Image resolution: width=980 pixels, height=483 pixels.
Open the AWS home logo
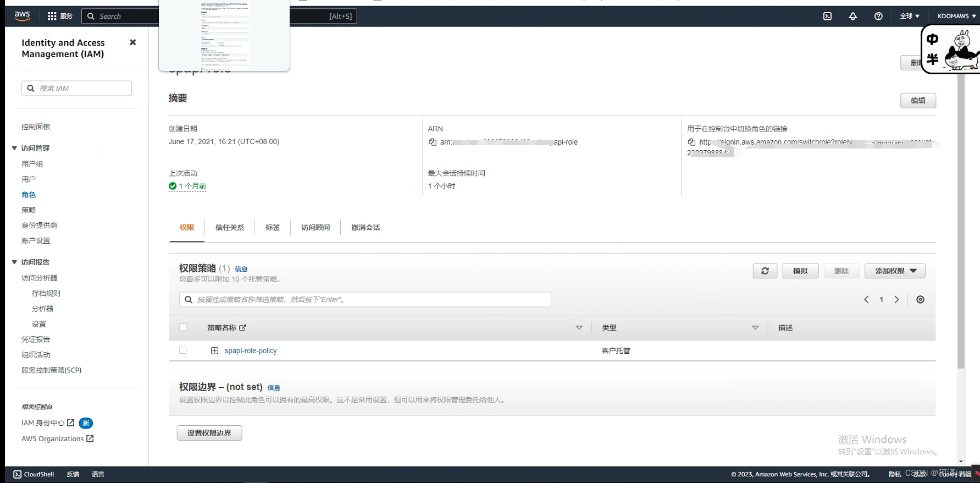coord(23,16)
